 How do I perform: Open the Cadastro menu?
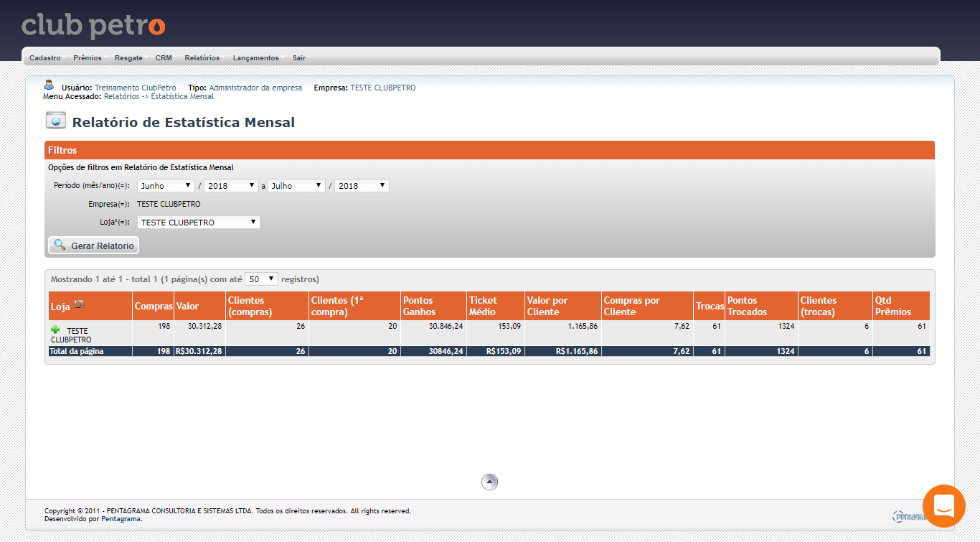point(45,57)
